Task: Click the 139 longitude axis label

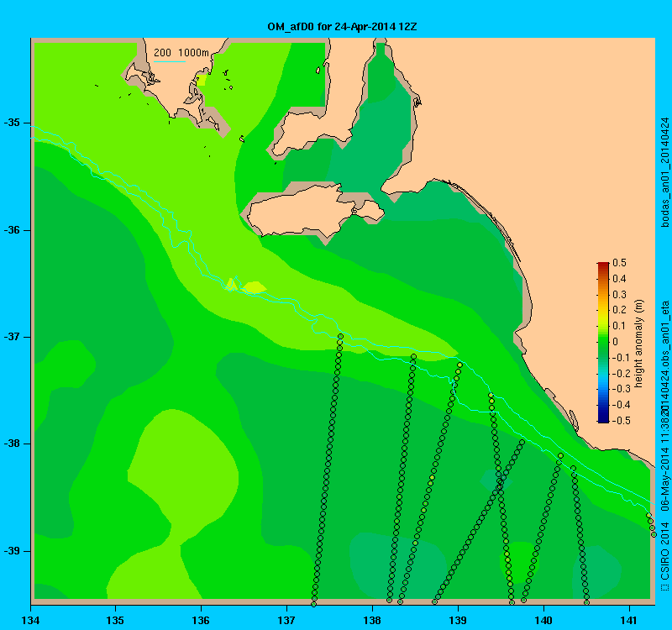Action: coord(458,620)
